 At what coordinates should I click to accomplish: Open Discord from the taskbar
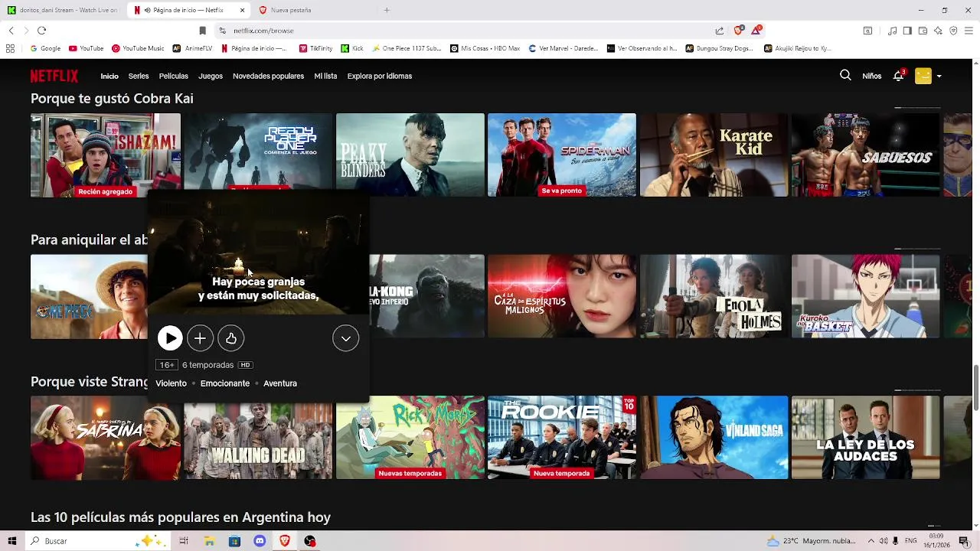(260, 541)
